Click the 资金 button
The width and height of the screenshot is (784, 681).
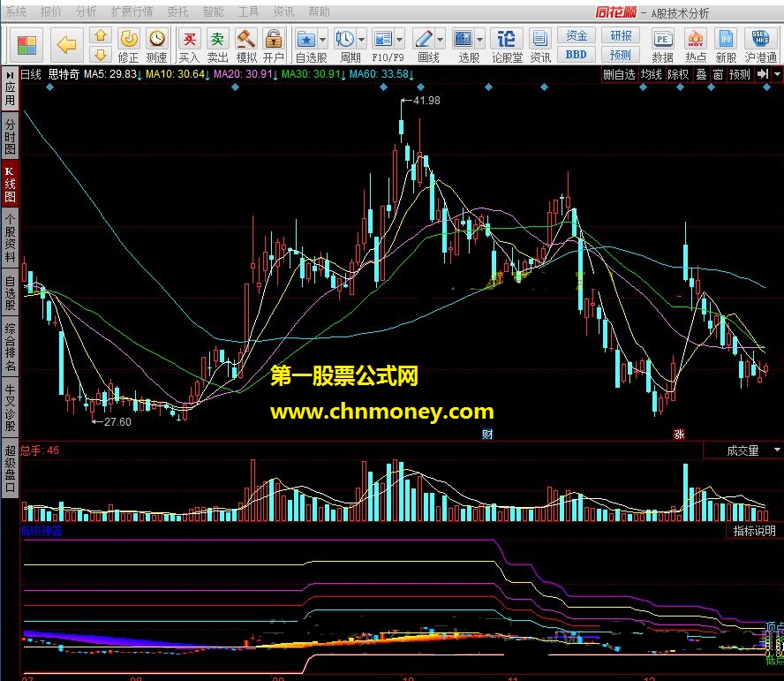pyautogui.click(x=576, y=35)
